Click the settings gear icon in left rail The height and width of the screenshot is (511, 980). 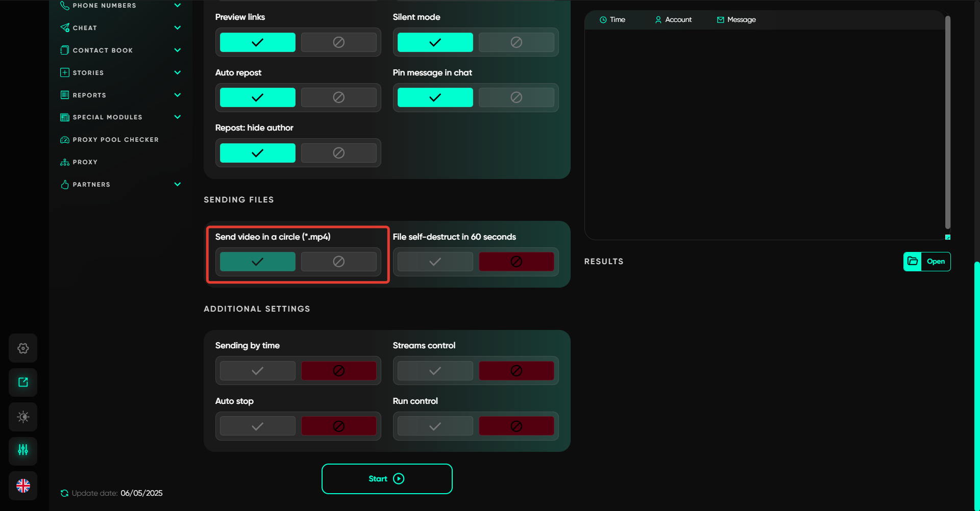[23, 348]
